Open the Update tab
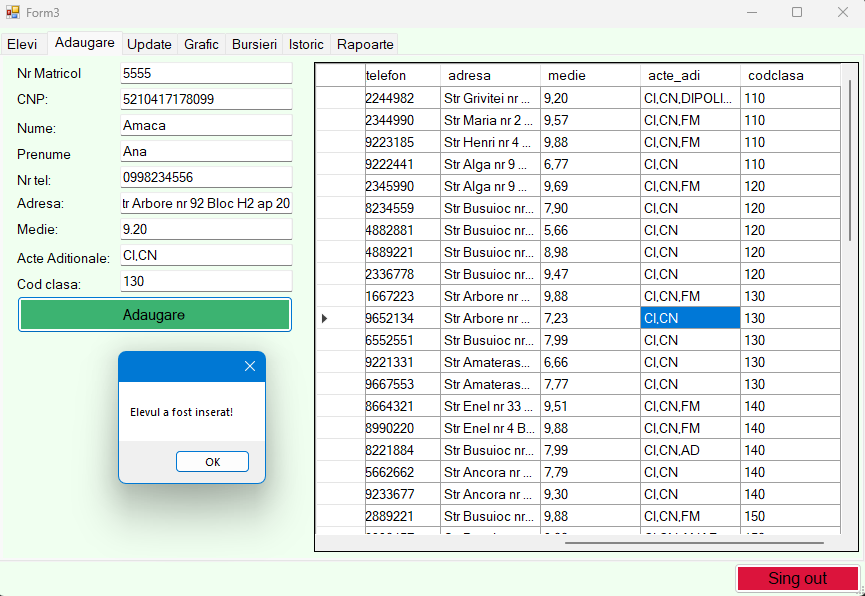Image resolution: width=865 pixels, height=596 pixels. pos(149,44)
